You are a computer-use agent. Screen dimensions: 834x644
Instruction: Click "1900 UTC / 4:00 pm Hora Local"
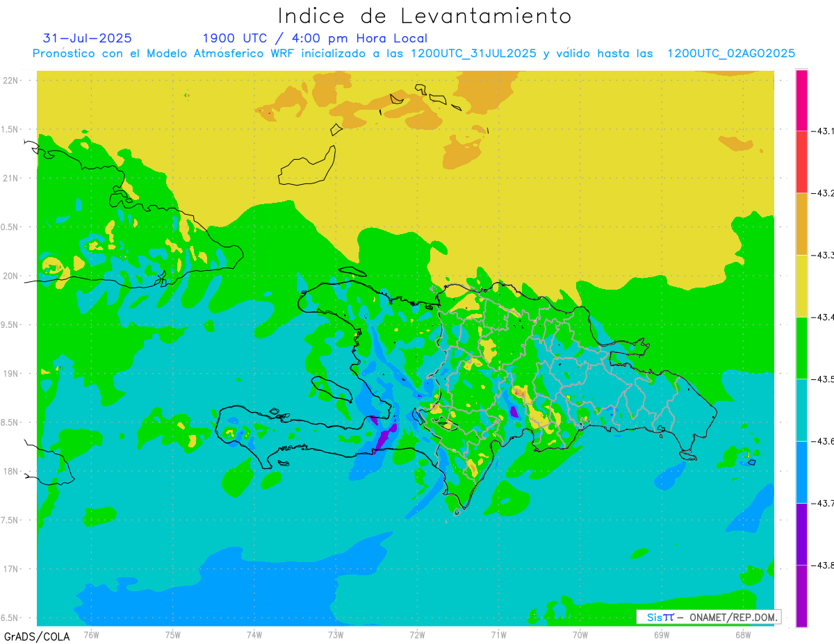tap(315, 38)
